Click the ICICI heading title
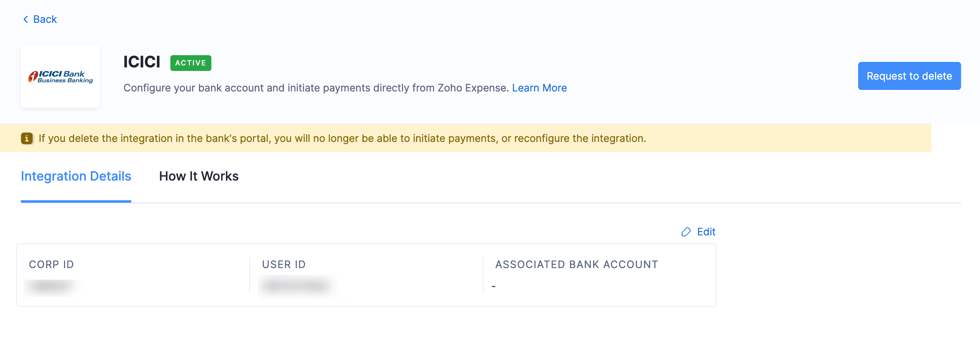The height and width of the screenshot is (356, 980). (x=142, y=62)
